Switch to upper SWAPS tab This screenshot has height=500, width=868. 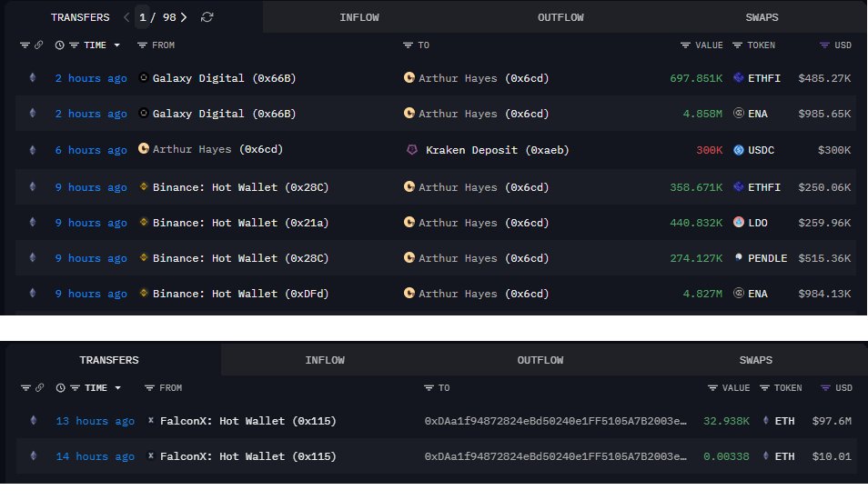[762, 17]
